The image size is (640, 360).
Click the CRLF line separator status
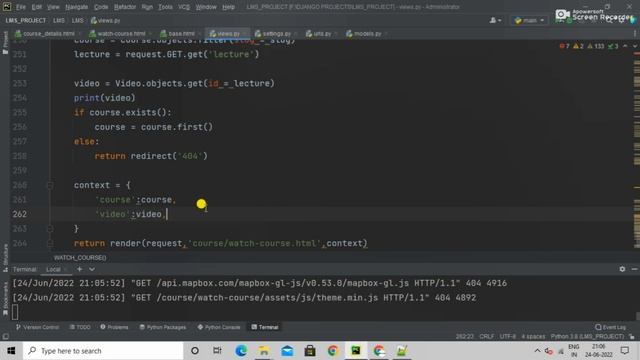pos(487,337)
